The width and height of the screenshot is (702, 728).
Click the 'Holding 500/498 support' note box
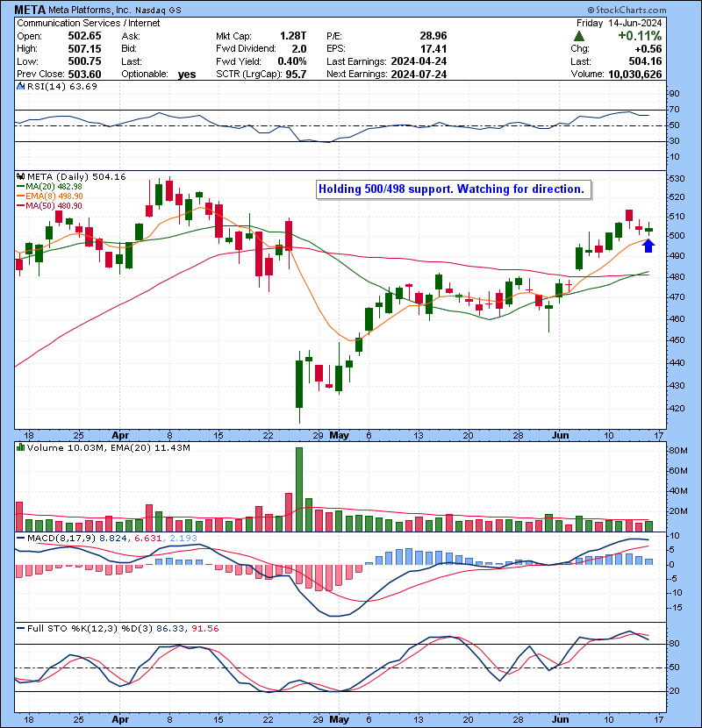pyautogui.click(x=454, y=189)
